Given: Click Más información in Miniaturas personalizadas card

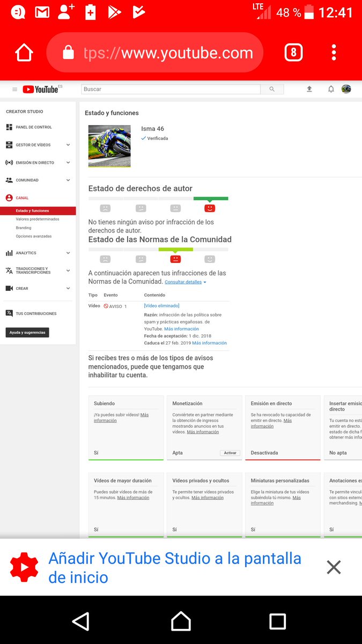Looking at the screenshot, I should tap(276, 500).
